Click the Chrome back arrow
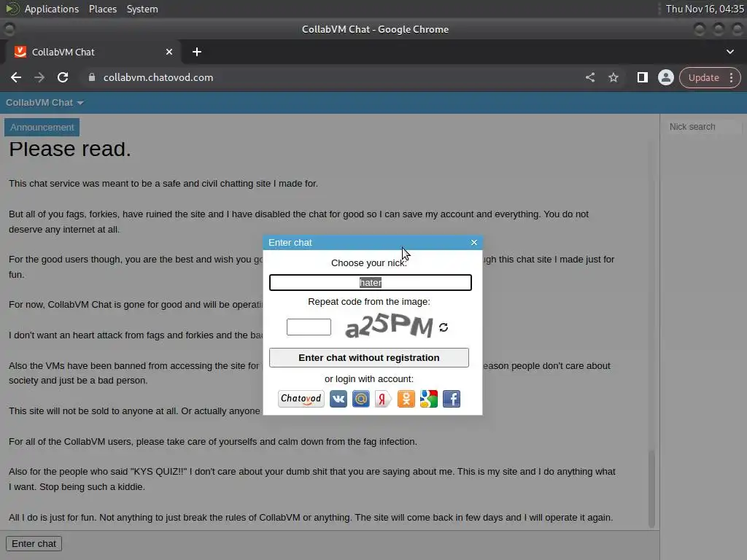Viewport: 747px width, 560px height. (x=16, y=77)
